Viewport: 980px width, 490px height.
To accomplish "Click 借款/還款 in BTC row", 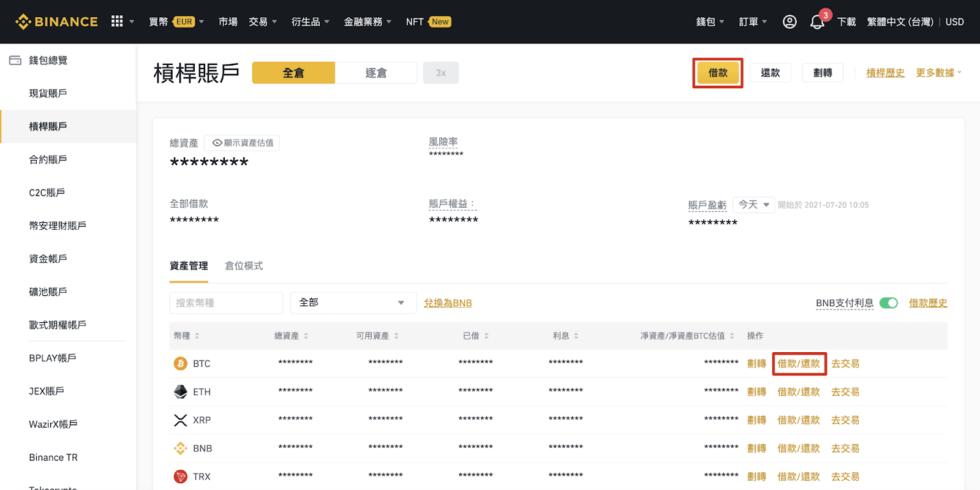I will 799,364.
